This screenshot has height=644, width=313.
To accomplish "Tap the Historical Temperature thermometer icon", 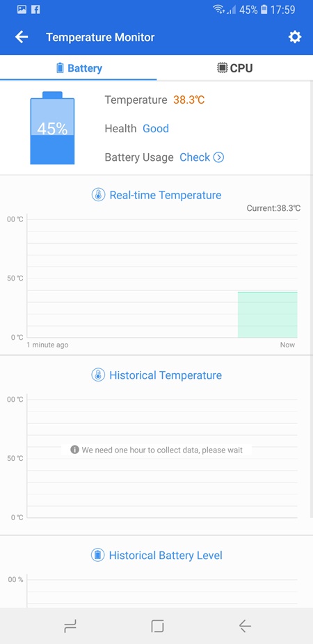I will click(x=98, y=375).
